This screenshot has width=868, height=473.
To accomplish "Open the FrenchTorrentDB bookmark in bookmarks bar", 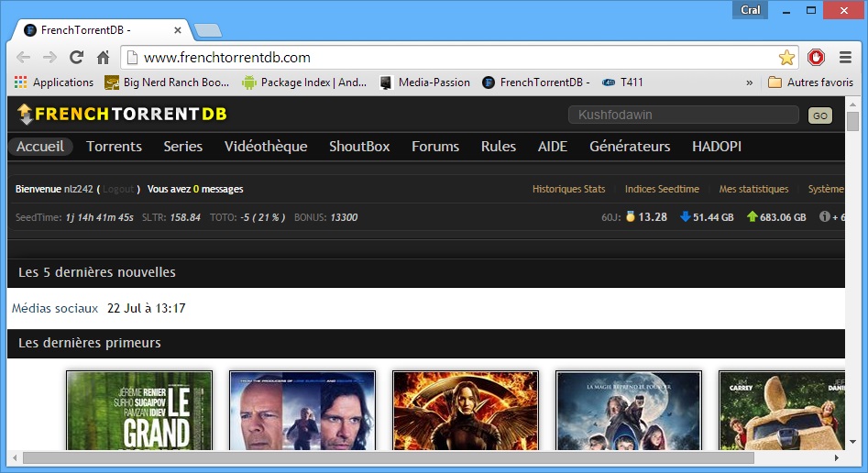I will 536,82.
